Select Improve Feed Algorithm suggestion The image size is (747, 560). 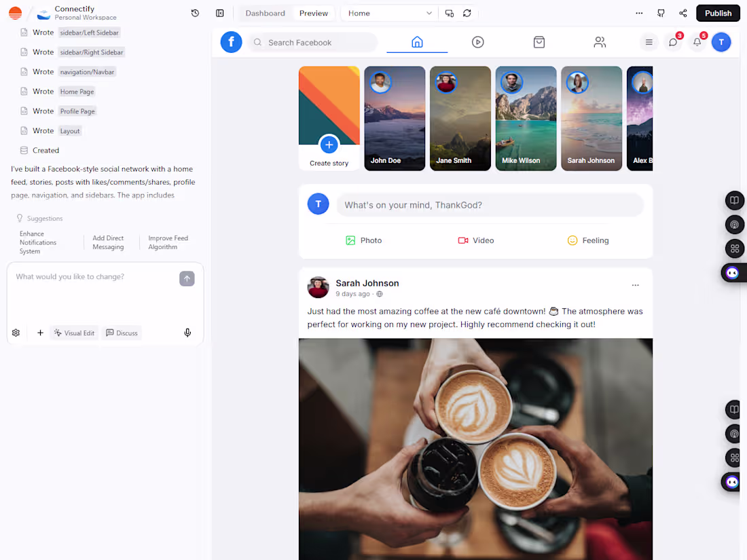click(168, 242)
